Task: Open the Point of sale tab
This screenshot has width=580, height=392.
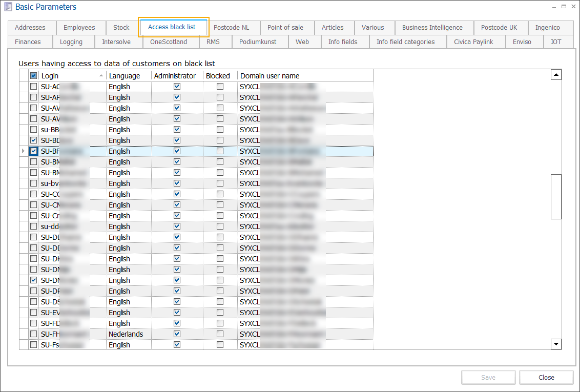Action: (x=287, y=27)
